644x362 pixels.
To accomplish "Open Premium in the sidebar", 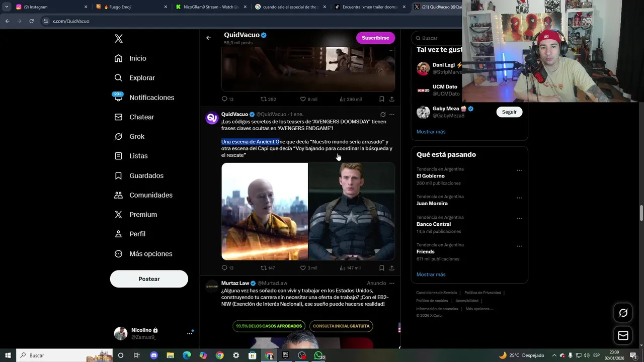I will (x=135, y=215).
